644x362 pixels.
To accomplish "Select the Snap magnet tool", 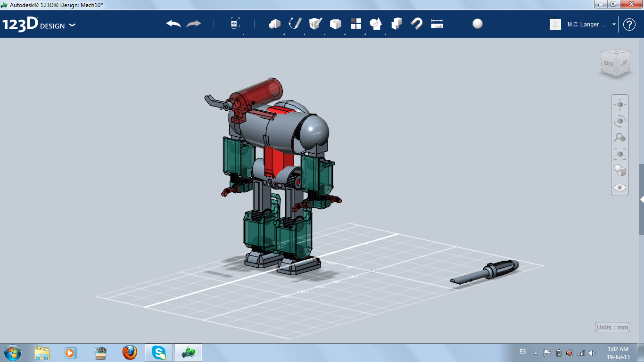I will pos(416,24).
